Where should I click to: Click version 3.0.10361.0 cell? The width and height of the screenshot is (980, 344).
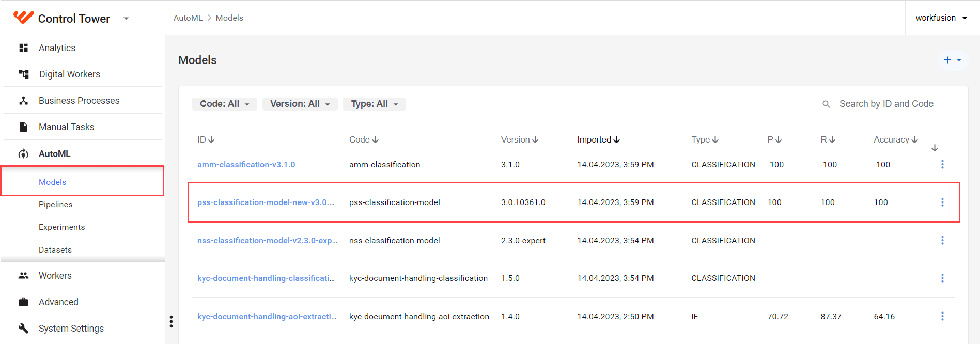click(523, 202)
